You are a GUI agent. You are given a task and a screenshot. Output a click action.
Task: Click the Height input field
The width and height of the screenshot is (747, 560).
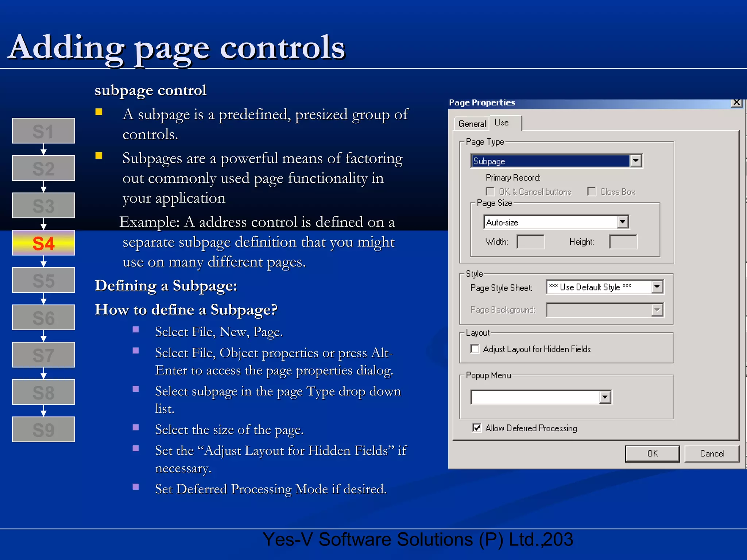coord(623,242)
